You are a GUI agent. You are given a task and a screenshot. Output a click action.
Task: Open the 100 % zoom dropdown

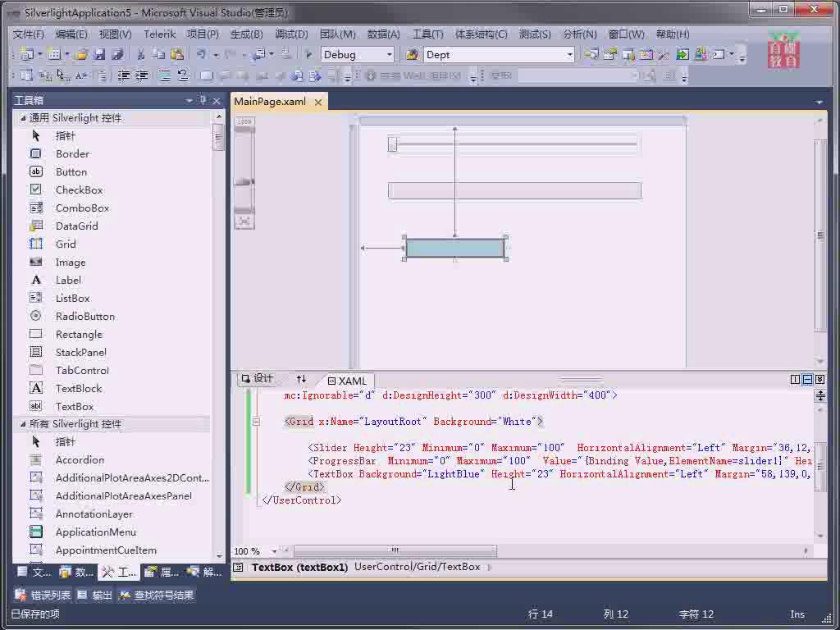click(274, 551)
